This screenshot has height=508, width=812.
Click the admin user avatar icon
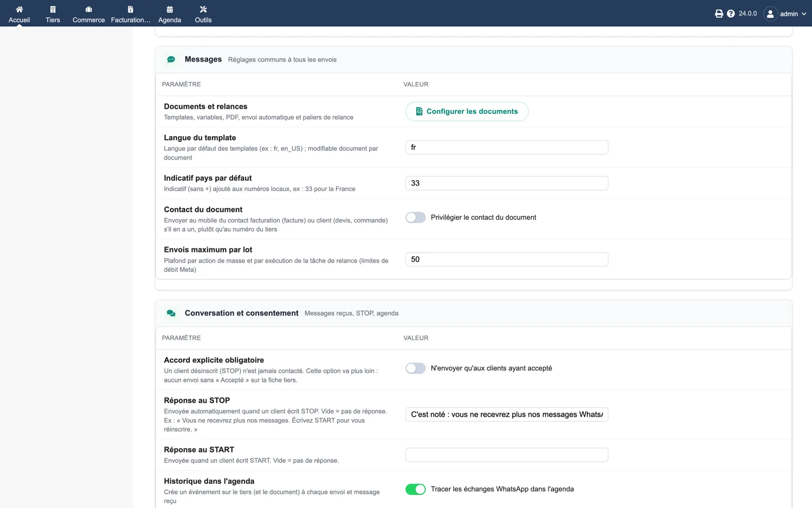pos(770,14)
